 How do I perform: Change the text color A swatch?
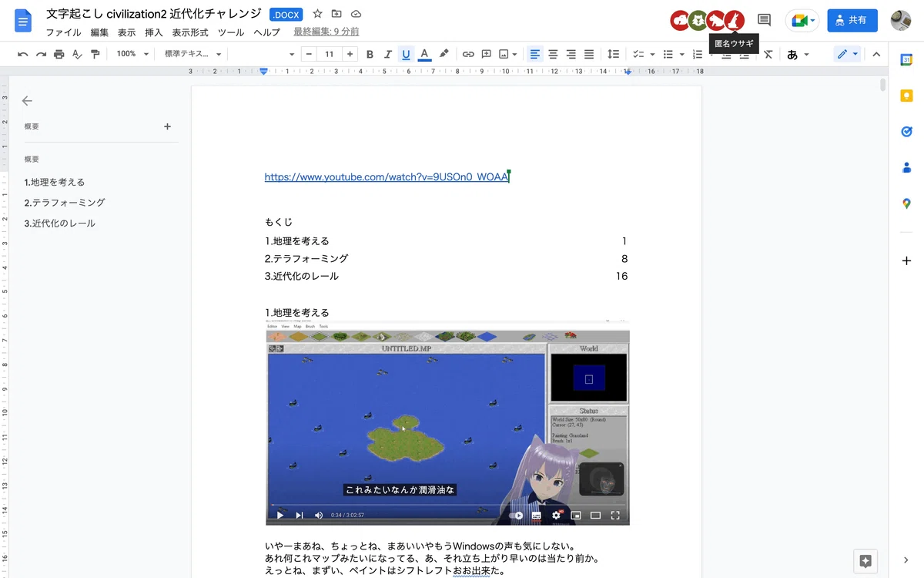(x=424, y=54)
